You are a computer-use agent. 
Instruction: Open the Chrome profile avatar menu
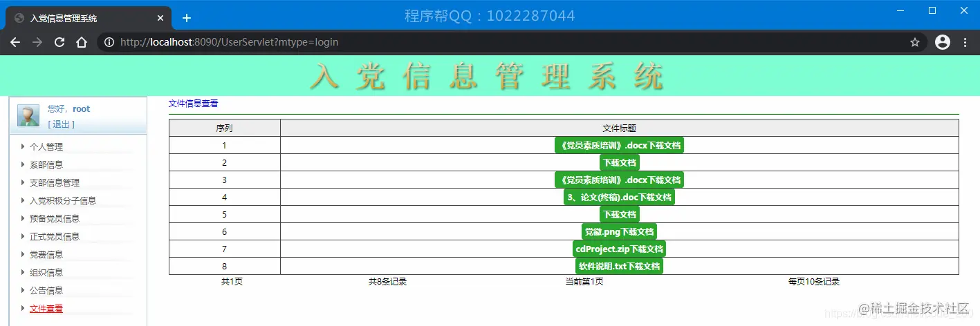pyautogui.click(x=942, y=42)
